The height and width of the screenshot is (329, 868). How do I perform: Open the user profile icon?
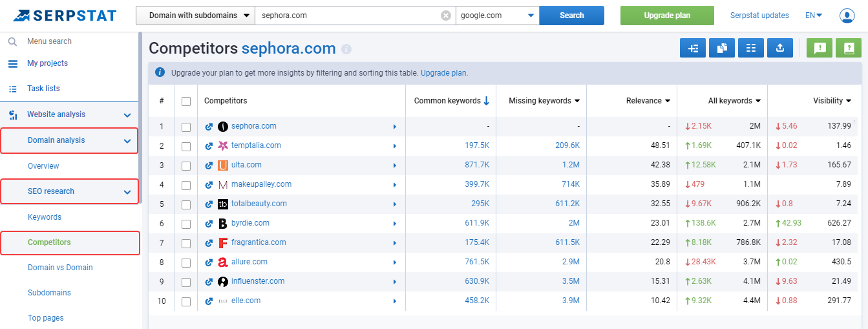847,16
